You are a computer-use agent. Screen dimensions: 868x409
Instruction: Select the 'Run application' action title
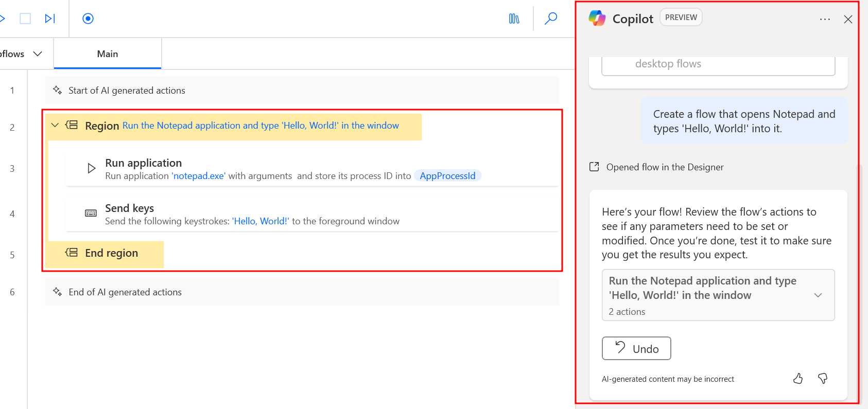tap(144, 163)
